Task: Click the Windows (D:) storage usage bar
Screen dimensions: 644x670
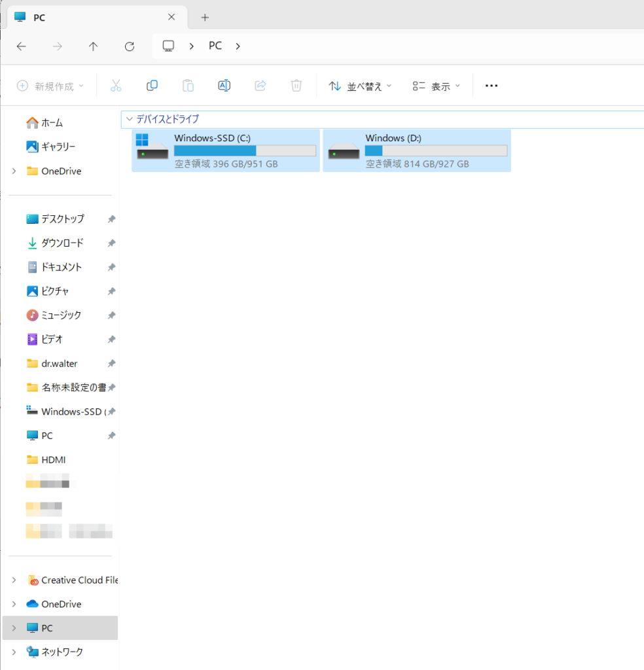Action: point(435,151)
